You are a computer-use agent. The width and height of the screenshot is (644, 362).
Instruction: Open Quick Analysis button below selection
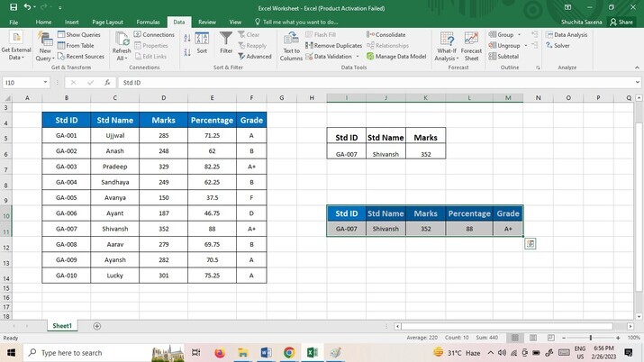pyautogui.click(x=531, y=244)
